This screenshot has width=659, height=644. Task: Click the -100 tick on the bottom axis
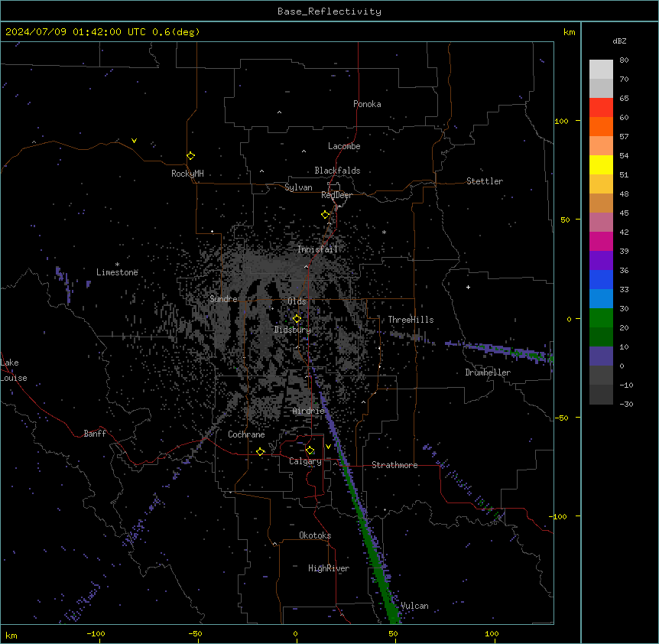[x=96, y=633]
